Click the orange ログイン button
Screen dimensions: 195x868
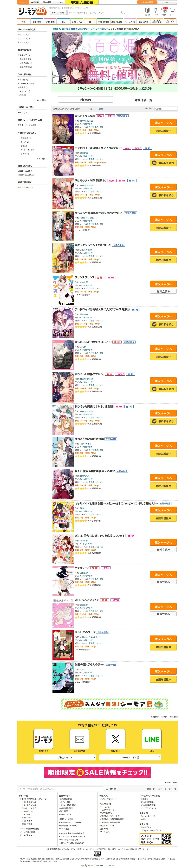[167, 2]
